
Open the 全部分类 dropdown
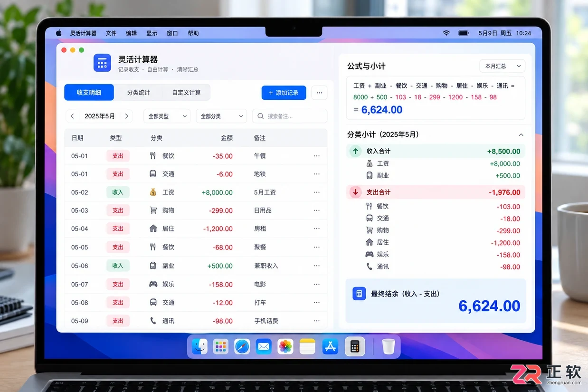coord(221,116)
